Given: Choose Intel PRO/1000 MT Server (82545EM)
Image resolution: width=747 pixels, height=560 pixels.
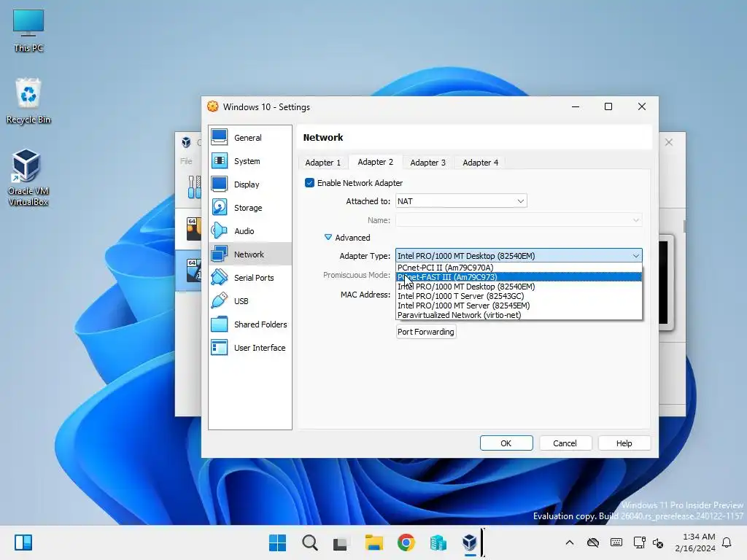Looking at the screenshot, I should [x=519, y=306].
